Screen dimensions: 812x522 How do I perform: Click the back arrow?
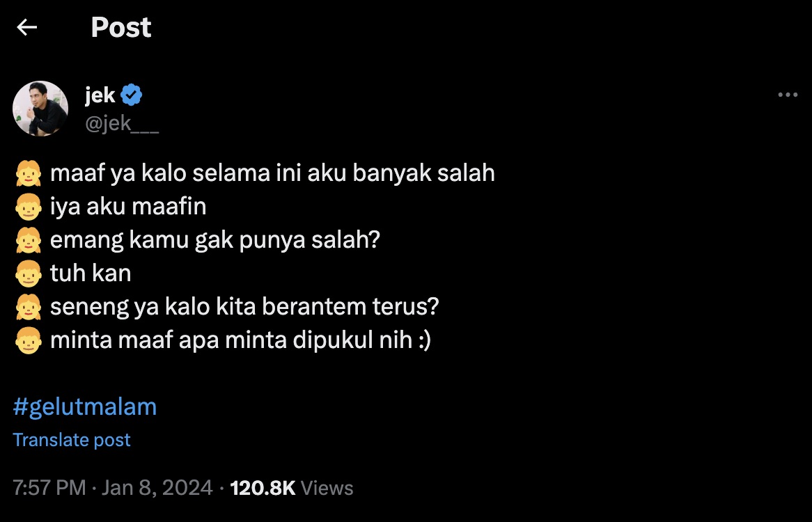[27, 28]
